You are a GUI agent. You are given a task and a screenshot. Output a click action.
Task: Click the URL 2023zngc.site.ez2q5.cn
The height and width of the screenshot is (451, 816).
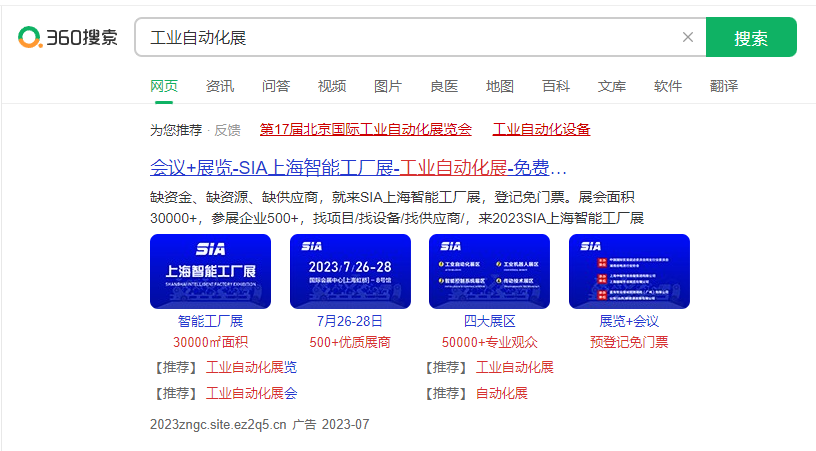218,424
